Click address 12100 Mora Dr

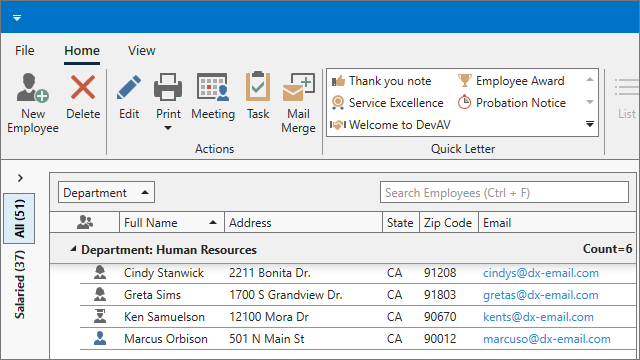pos(269,317)
